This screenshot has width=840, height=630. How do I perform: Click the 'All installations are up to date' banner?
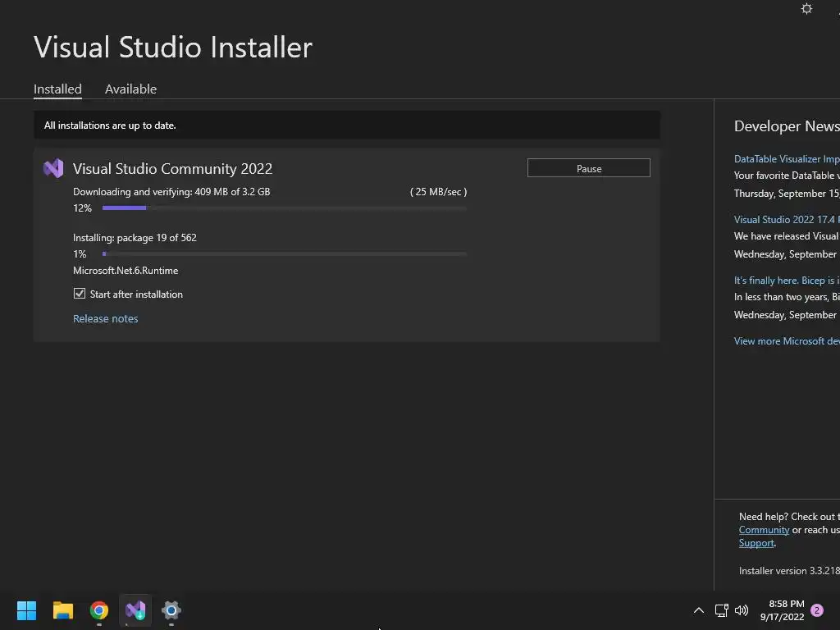(x=347, y=126)
